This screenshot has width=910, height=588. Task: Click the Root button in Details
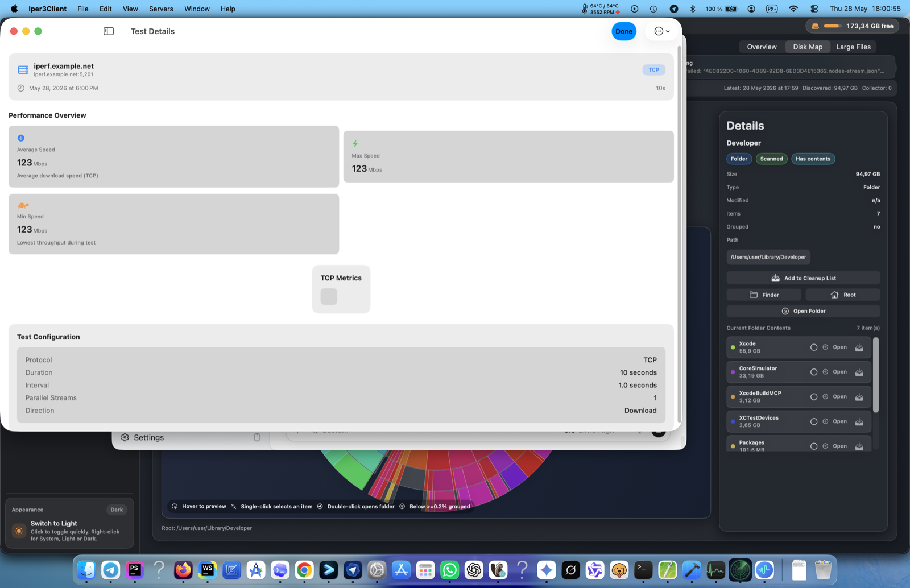click(843, 295)
